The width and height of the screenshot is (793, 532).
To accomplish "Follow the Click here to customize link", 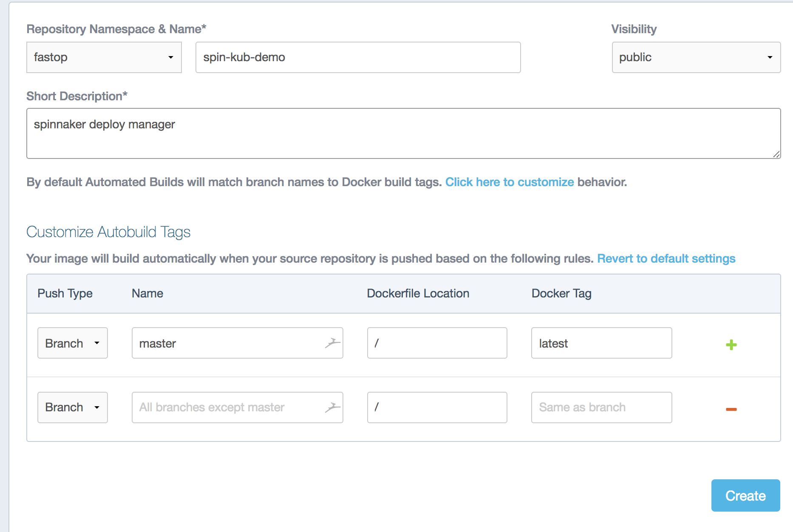I will [x=509, y=182].
